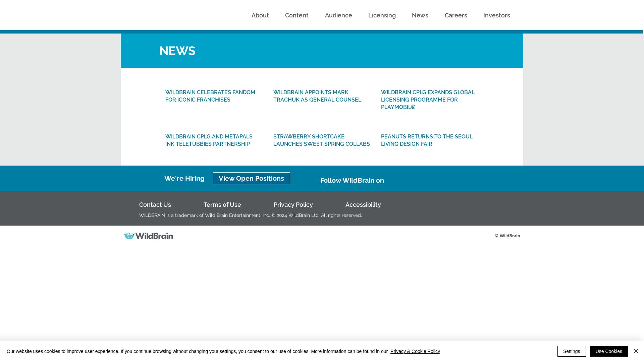644x362 pixels.
Task: Open the Privacy Policy footer link
Action: (x=293, y=204)
